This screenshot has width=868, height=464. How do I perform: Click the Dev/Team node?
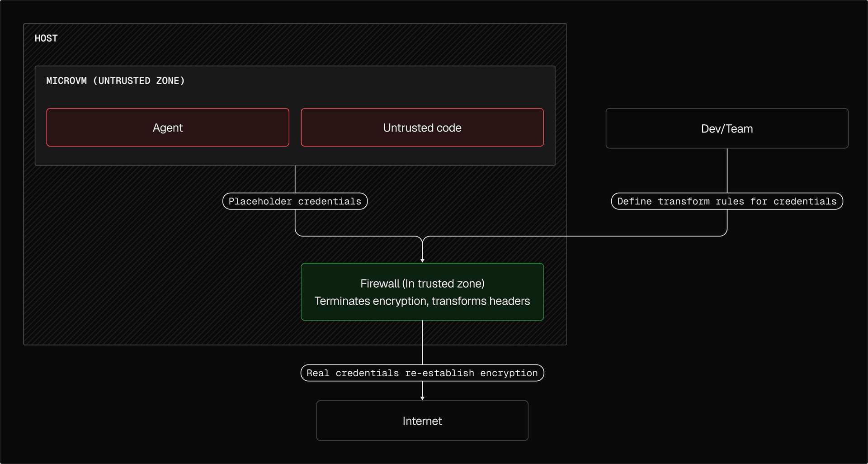click(x=726, y=128)
